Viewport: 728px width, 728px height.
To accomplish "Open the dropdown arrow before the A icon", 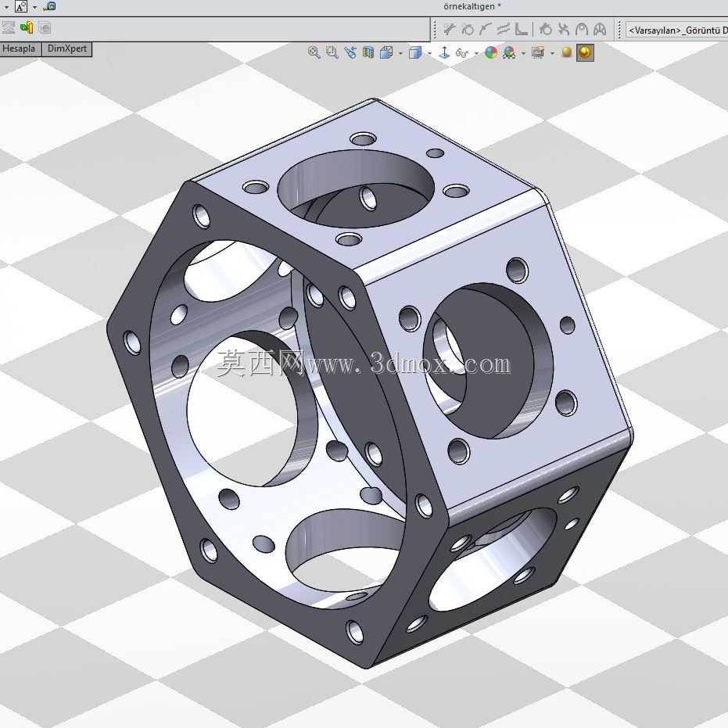I will tap(6, 8).
